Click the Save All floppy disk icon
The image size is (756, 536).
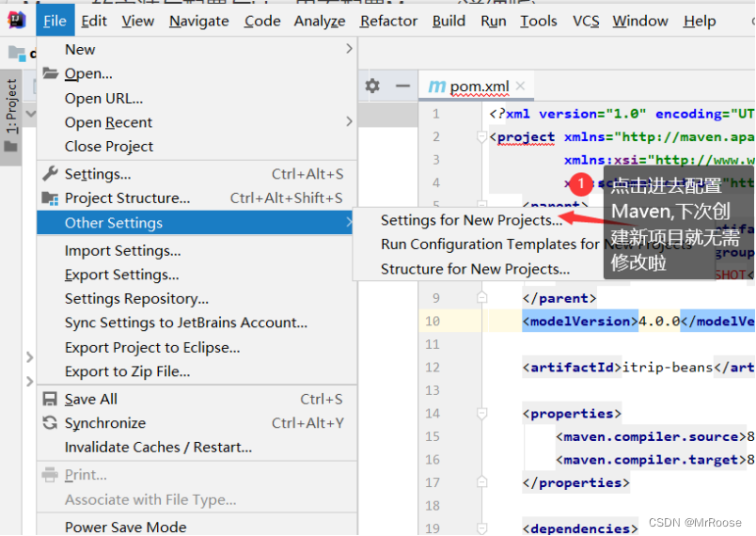pyautogui.click(x=50, y=399)
